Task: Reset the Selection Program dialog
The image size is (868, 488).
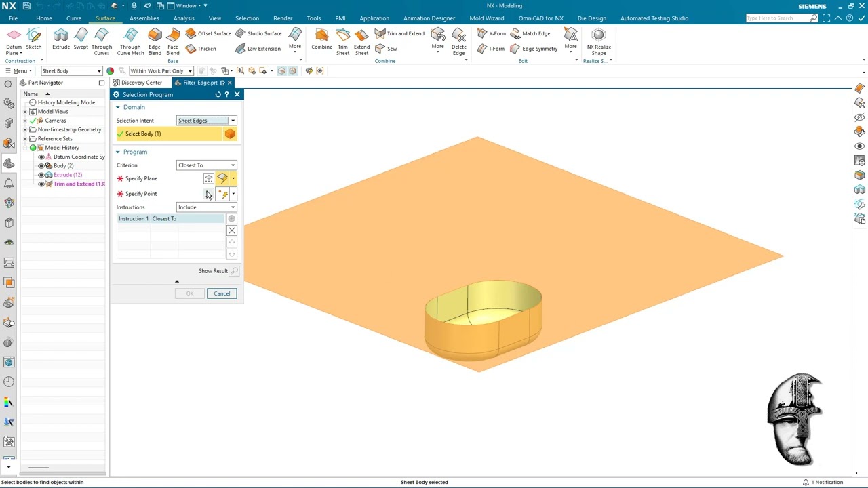Action: [218, 95]
